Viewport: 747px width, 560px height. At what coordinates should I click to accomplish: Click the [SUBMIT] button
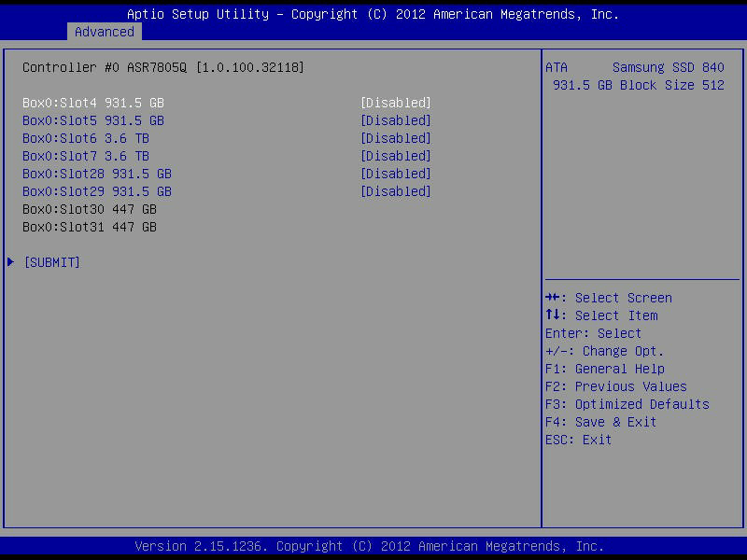click(x=52, y=262)
